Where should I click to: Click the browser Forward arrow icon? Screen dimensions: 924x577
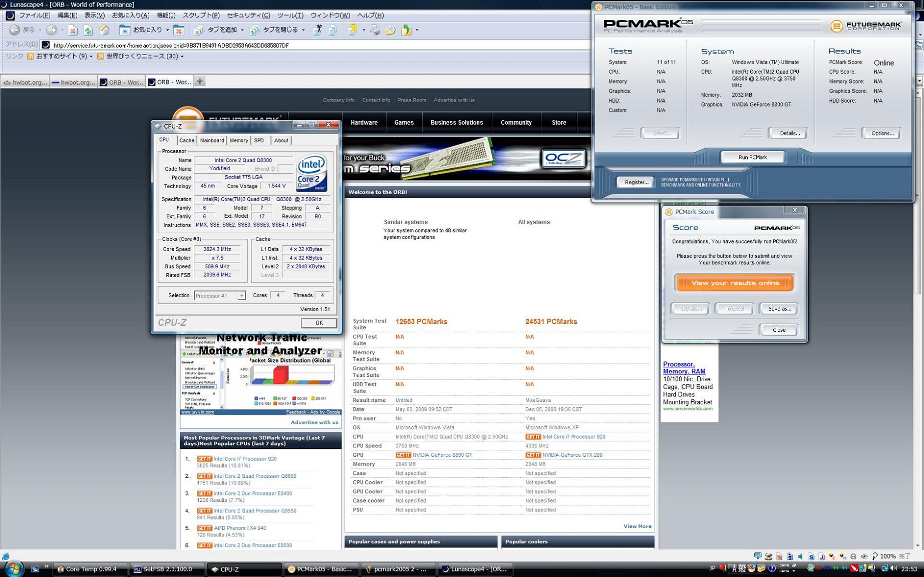[x=51, y=30]
